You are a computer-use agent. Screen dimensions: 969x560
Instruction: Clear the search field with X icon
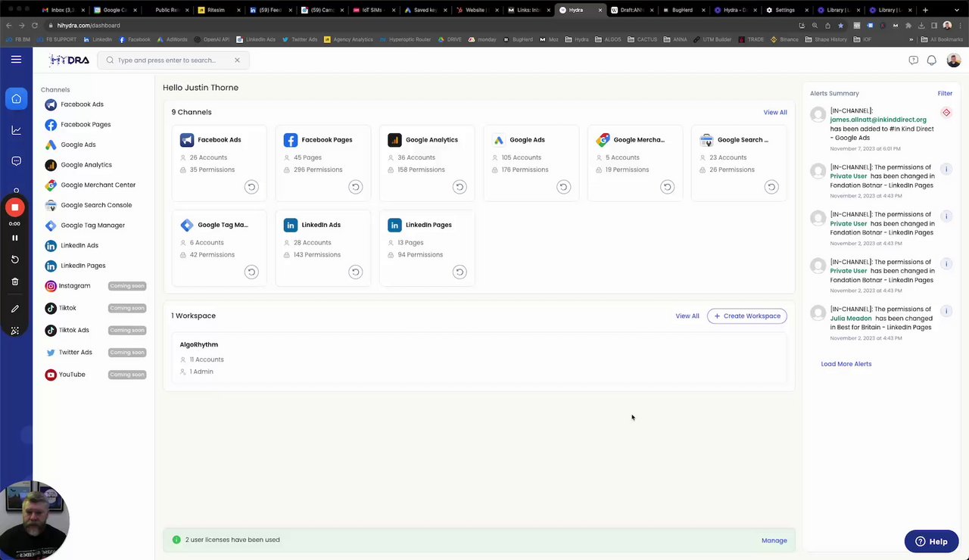[237, 61]
